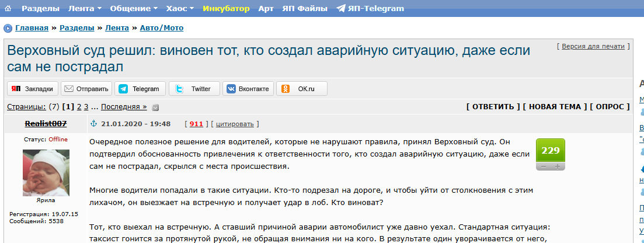This screenshot has height=243, width=644.
Task: Click the green 229 rating box
Action: (x=551, y=151)
